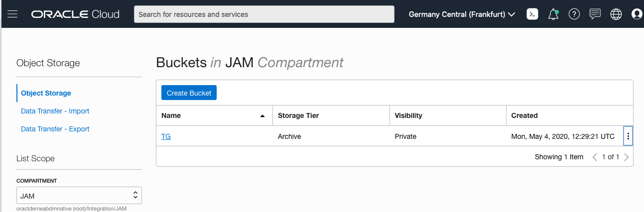
Task: Focus the resources and services search field
Action: coord(264,14)
